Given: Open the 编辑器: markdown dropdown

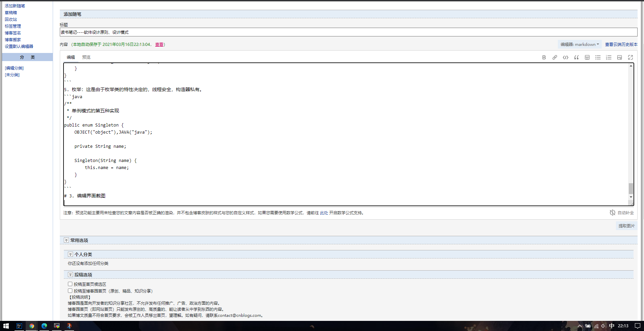Looking at the screenshot, I should 579,45.
